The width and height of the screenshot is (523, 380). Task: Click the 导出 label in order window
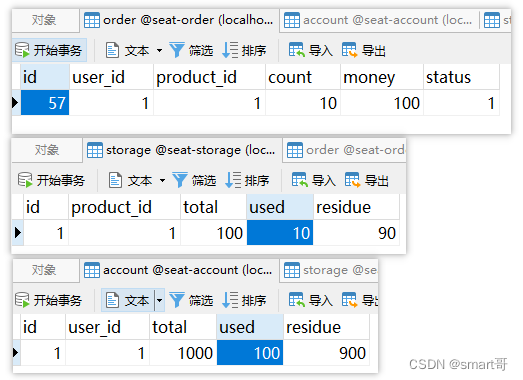pyautogui.click(x=374, y=51)
